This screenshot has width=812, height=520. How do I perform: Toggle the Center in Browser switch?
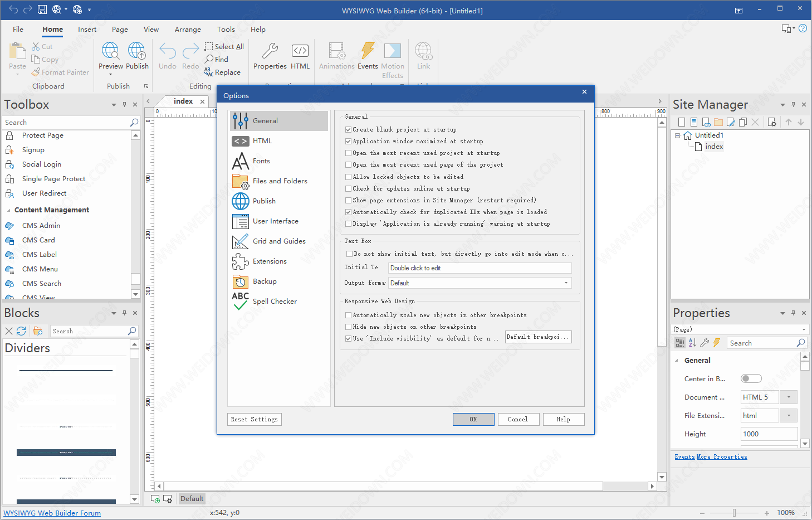pyautogui.click(x=751, y=379)
